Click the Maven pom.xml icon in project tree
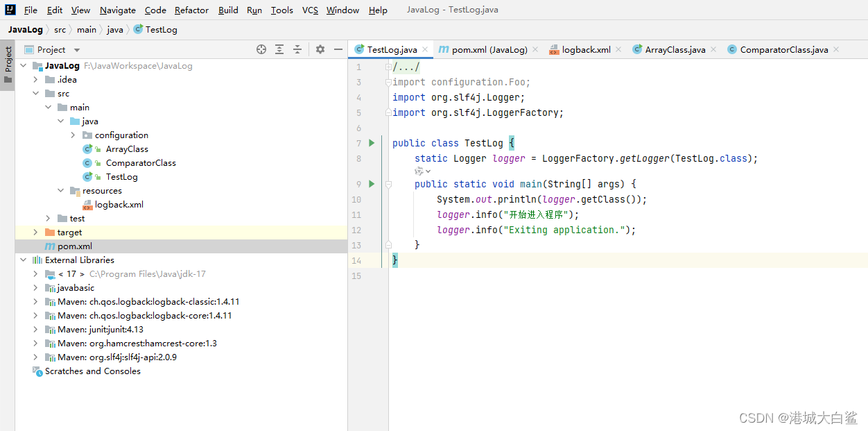Viewport: 868px width, 431px height. tap(50, 246)
